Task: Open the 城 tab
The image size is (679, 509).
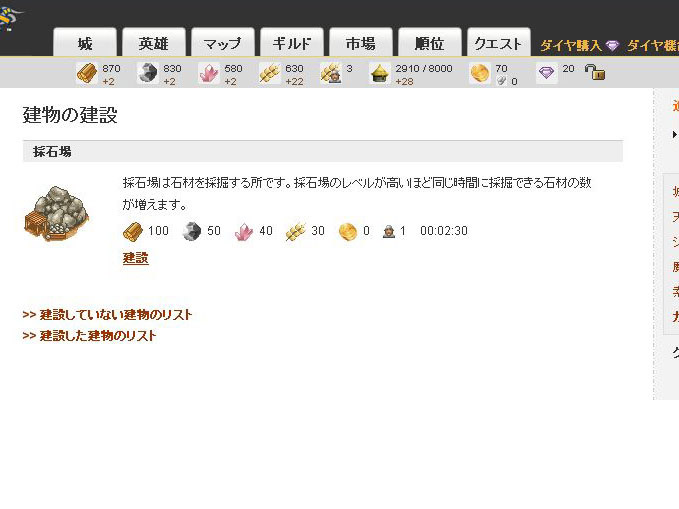Action: (x=85, y=43)
